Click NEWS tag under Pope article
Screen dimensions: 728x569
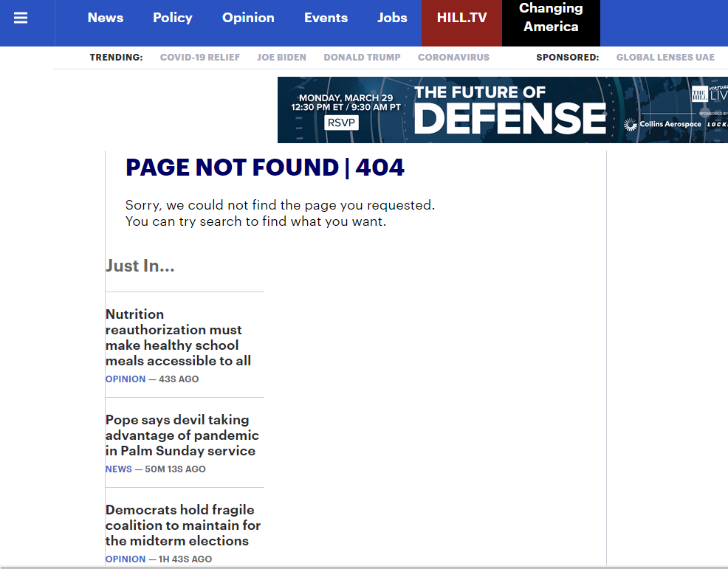pos(119,469)
